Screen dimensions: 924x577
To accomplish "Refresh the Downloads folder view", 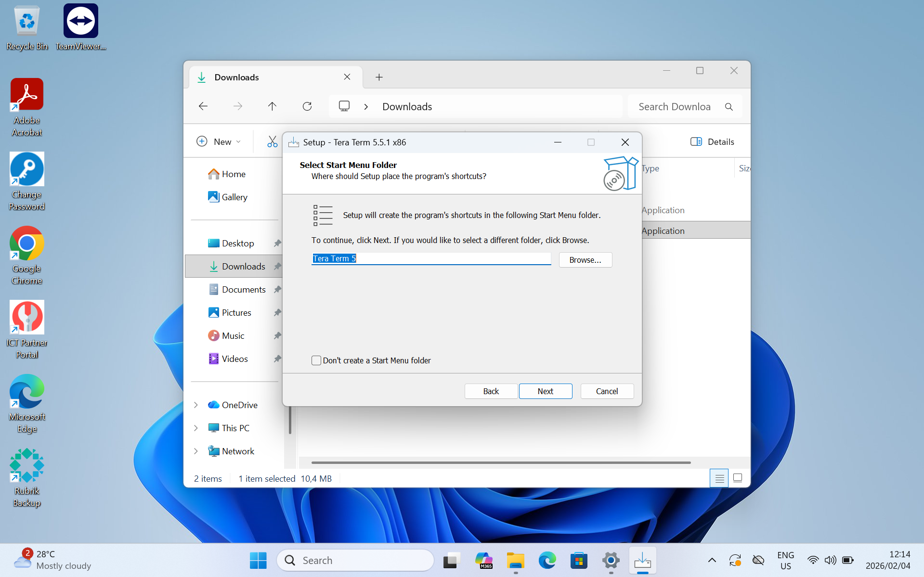I will tap(307, 106).
